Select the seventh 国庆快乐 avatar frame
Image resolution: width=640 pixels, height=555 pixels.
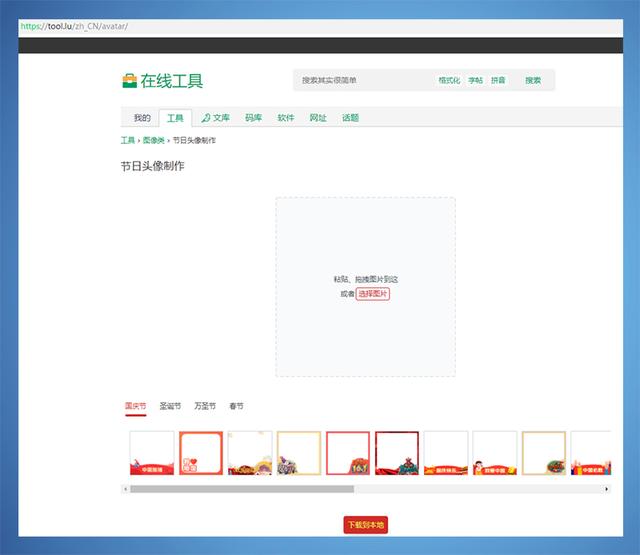pyautogui.click(x=446, y=453)
